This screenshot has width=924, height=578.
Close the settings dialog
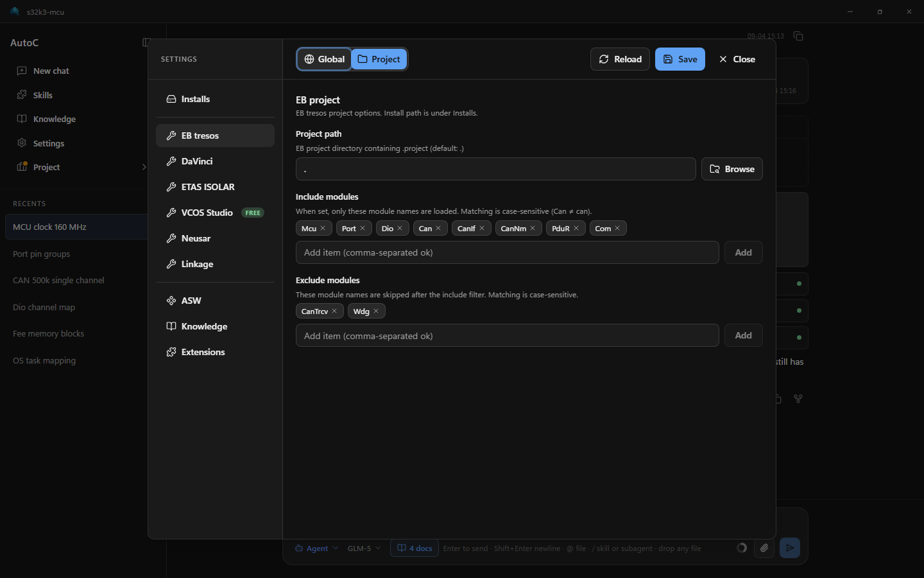pos(737,59)
